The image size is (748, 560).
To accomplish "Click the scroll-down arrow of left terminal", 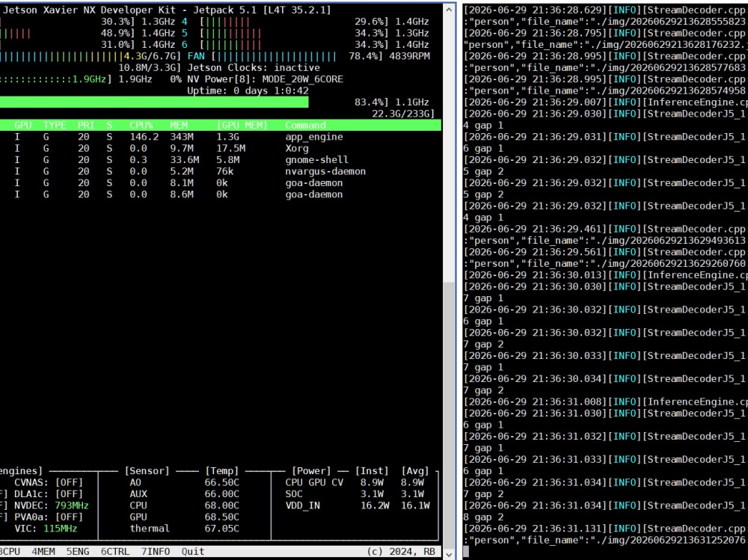I will click(449, 554).
